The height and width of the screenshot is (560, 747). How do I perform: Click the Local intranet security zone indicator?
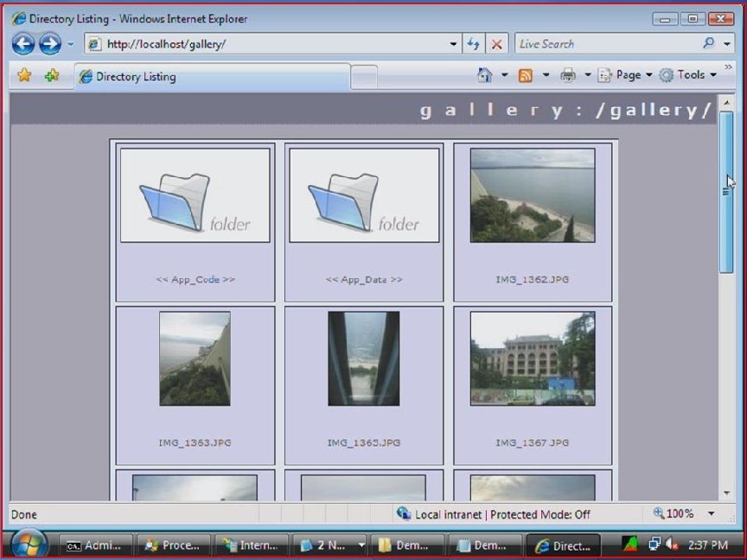tap(493, 514)
